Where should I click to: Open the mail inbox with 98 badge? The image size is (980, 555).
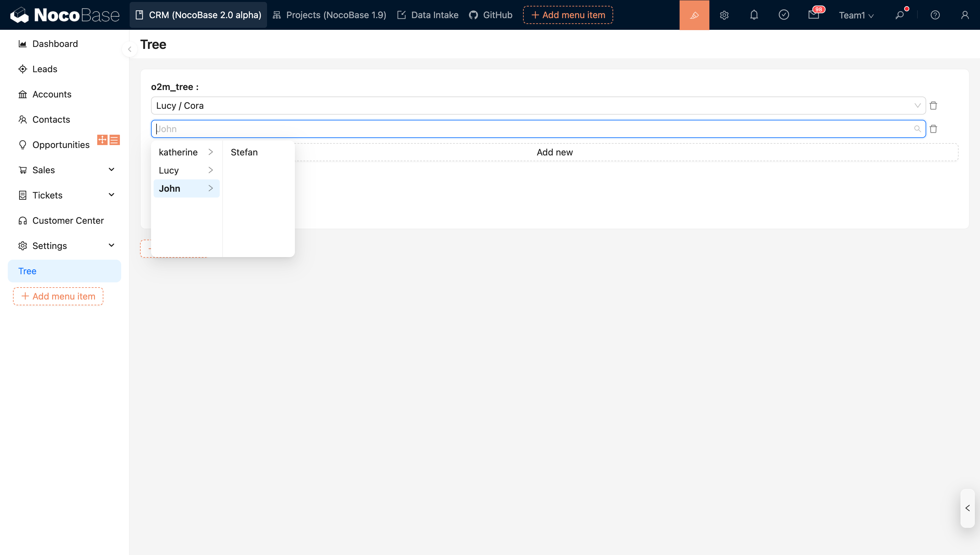[813, 15]
